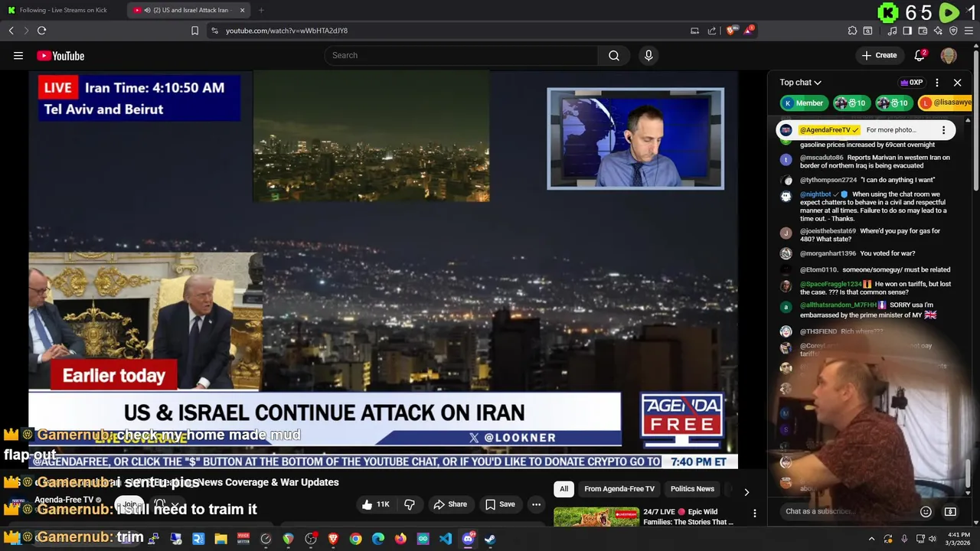The image size is (980, 551).
Task: Open the browser extensions puzzle icon
Action: [852, 31]
